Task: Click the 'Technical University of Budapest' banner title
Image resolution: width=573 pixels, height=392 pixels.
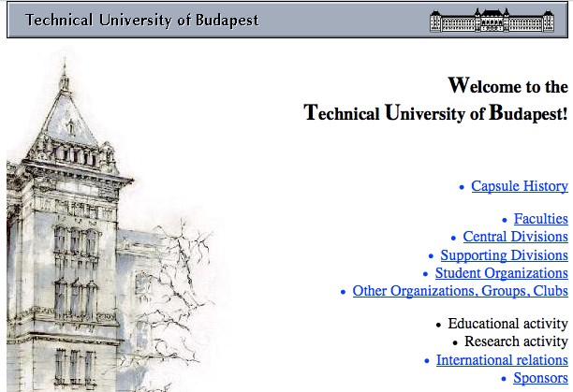Action: 141,20
